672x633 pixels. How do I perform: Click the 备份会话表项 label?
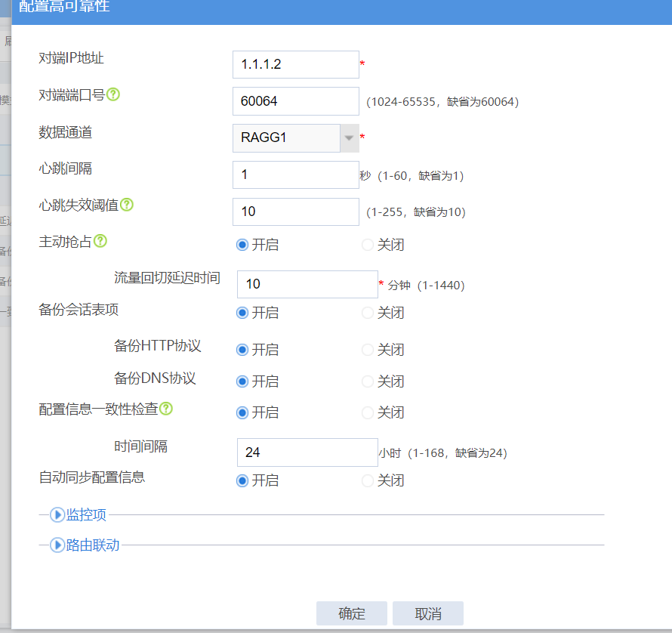[79, 309]
